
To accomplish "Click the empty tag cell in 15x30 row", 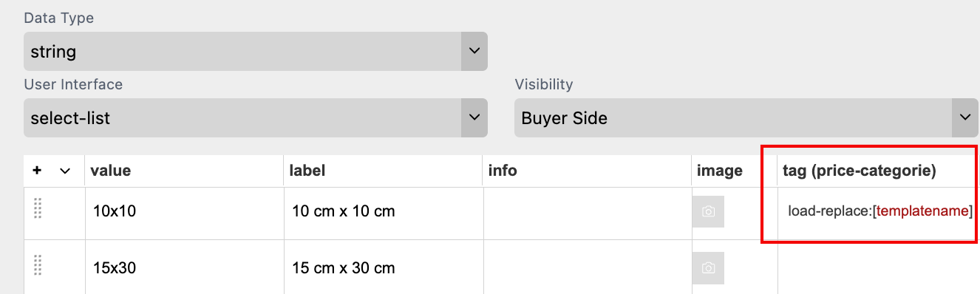I will coord(879,267).
